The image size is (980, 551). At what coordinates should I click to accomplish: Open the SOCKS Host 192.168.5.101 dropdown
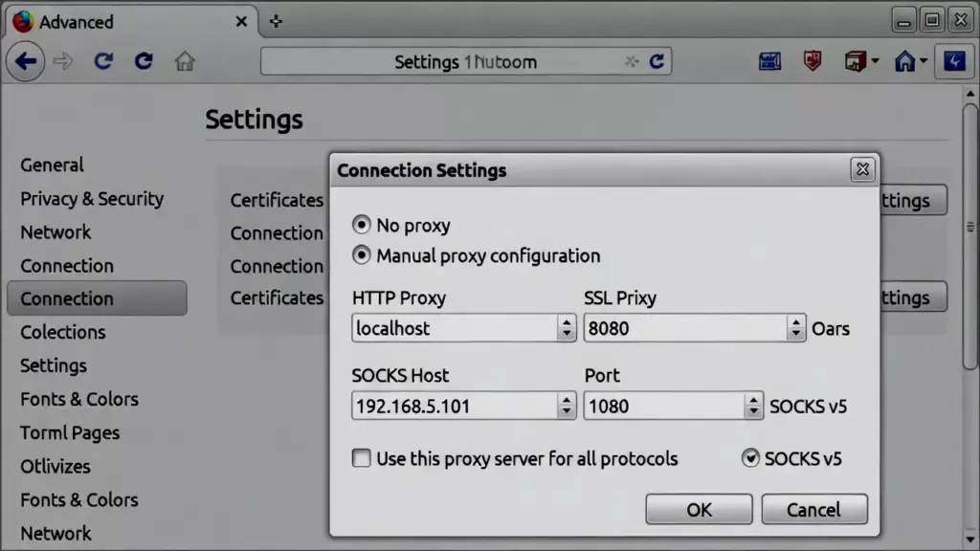click(566, 407)
